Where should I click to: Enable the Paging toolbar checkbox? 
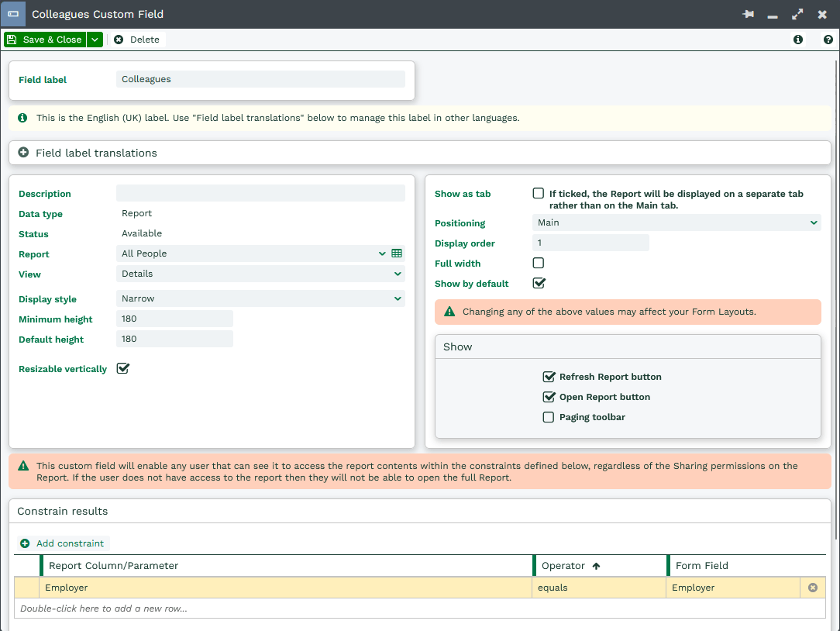549,417
